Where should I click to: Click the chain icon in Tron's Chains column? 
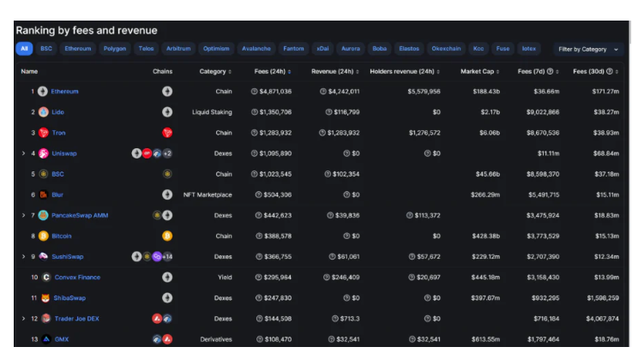pos(167,133)
